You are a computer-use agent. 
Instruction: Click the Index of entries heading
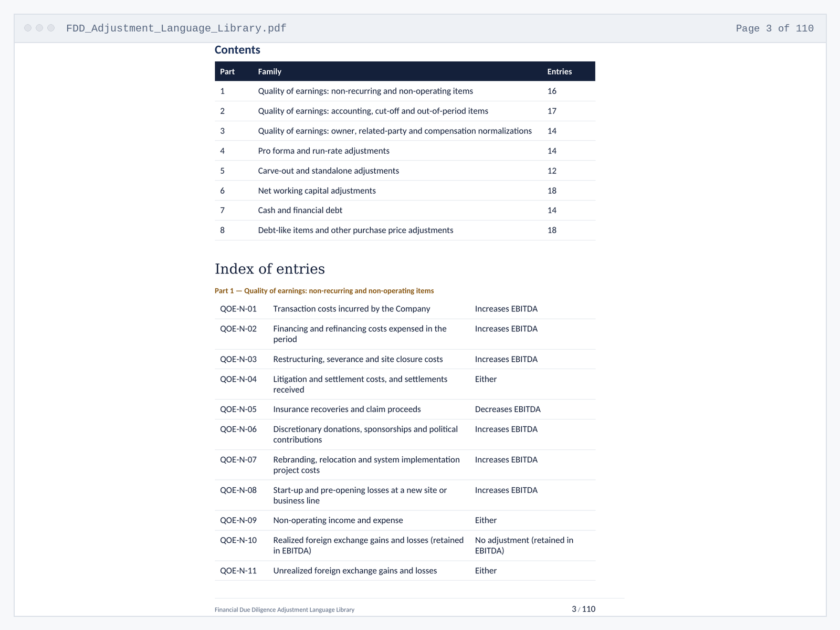point(270,269)
